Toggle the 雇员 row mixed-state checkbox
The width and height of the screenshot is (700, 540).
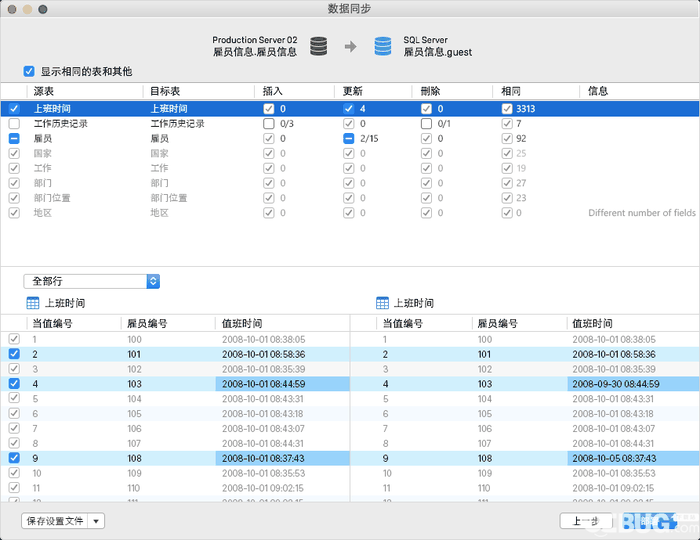[14, 138]
